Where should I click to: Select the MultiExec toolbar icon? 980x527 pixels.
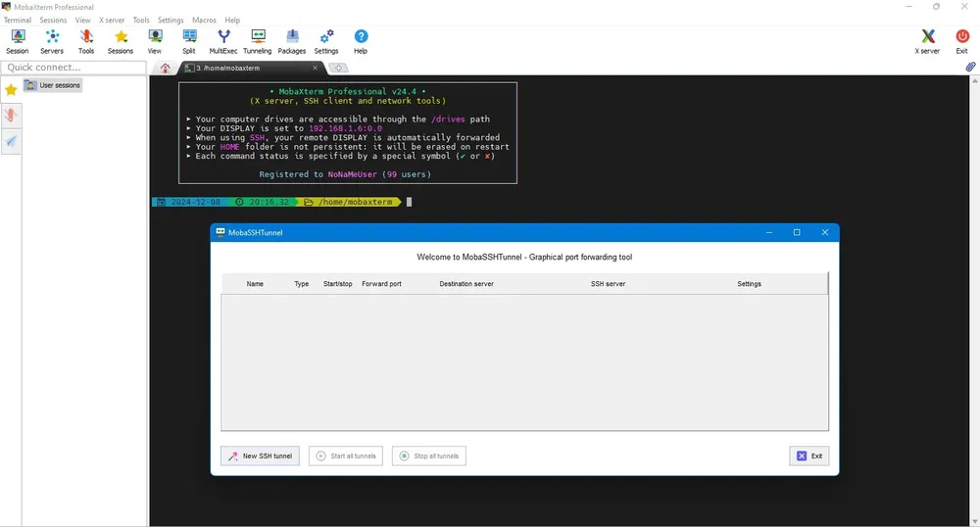click(x=223, y=42)
